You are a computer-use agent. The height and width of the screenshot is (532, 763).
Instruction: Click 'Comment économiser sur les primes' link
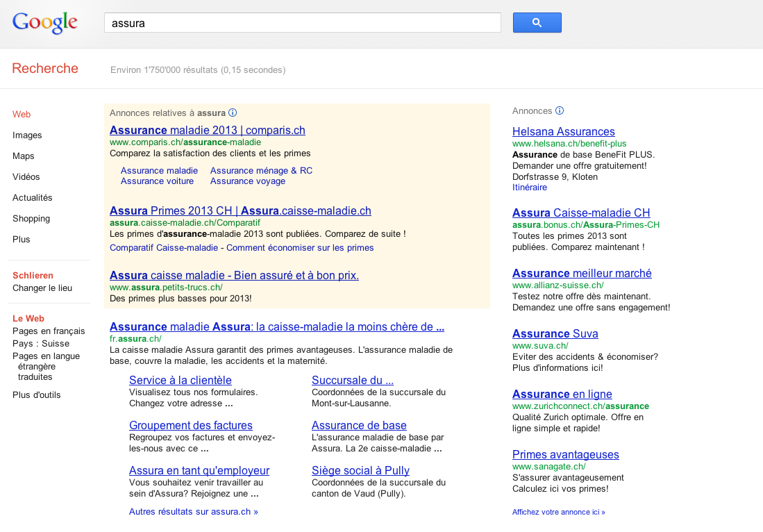300,248
